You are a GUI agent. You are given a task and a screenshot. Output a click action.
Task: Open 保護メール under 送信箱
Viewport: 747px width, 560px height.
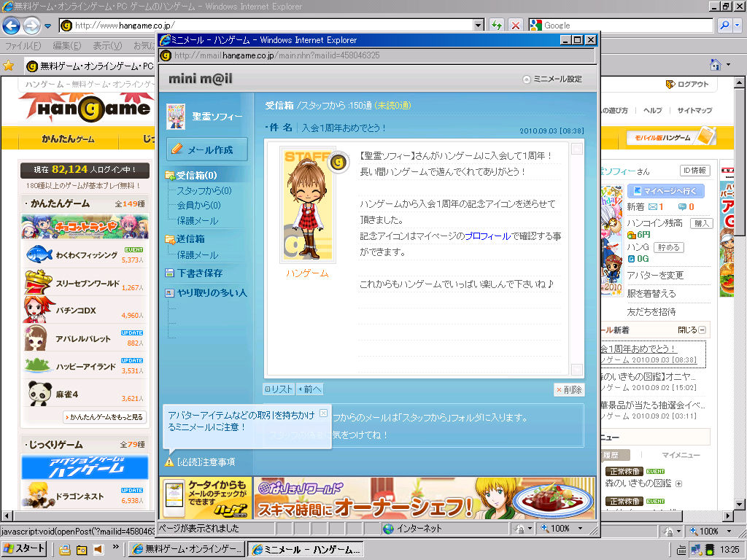click(198, 254)
